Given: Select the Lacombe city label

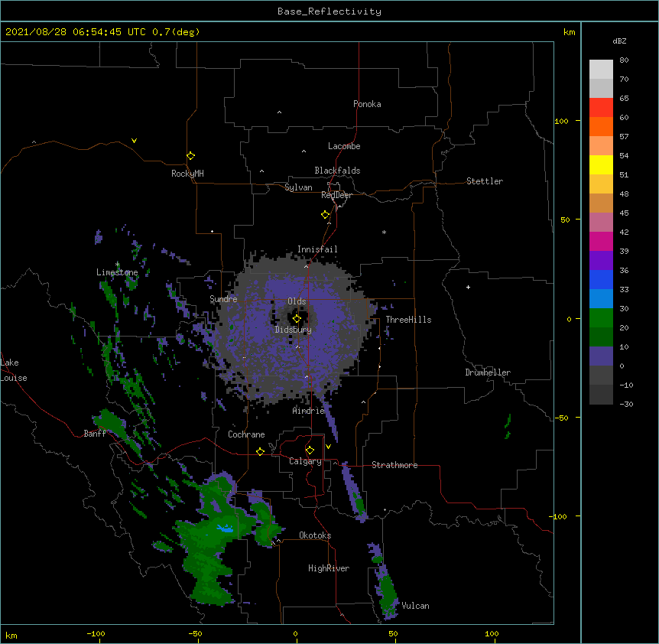Looking at the screenshot, I should [x=344, y=146].
